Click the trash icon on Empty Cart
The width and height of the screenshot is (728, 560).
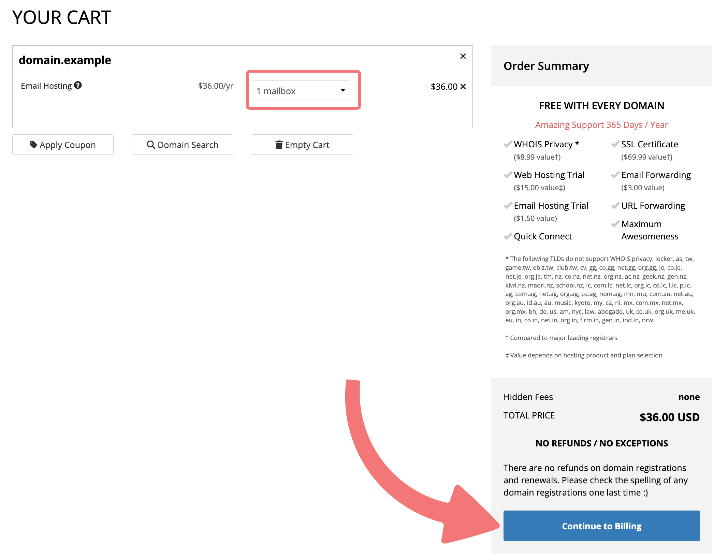279,145
